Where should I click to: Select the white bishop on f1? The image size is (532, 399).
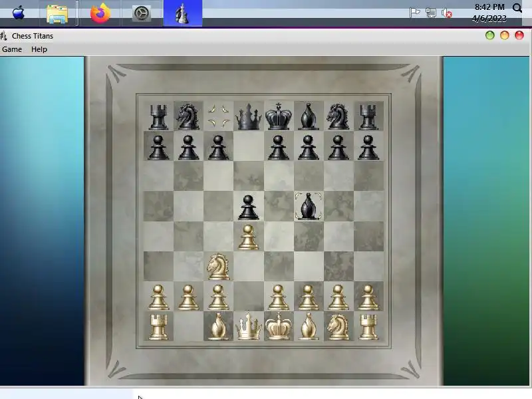tap(309, 327)
